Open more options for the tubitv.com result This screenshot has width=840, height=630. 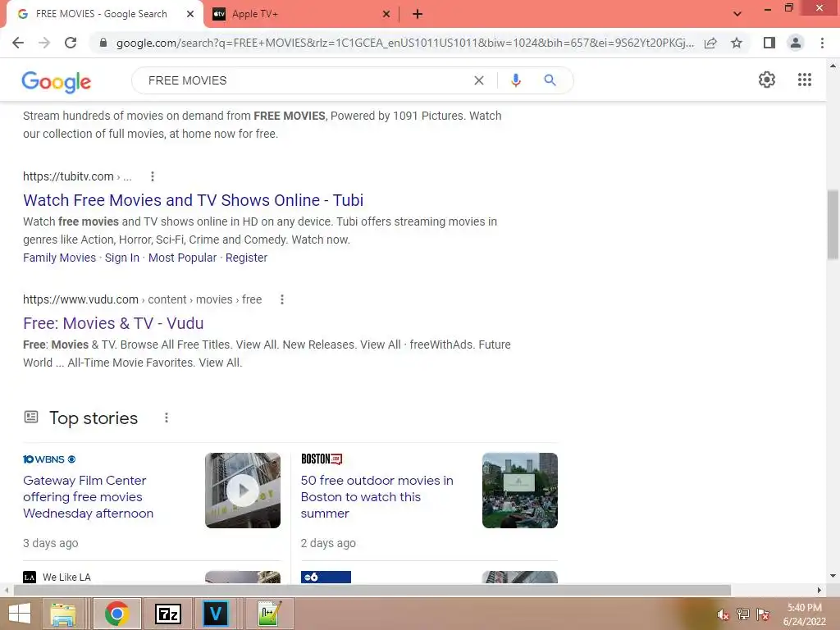153,176
